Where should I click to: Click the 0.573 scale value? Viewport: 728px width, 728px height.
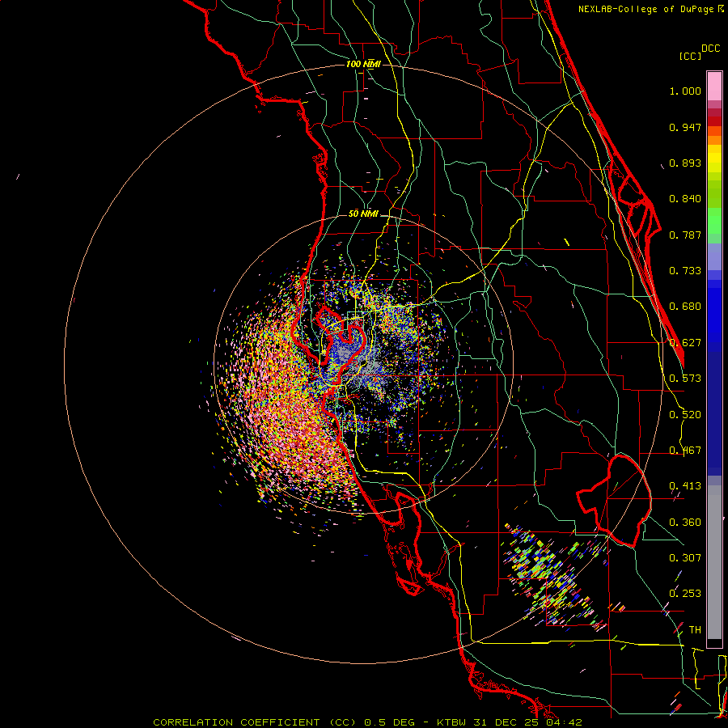coord(685,379)
